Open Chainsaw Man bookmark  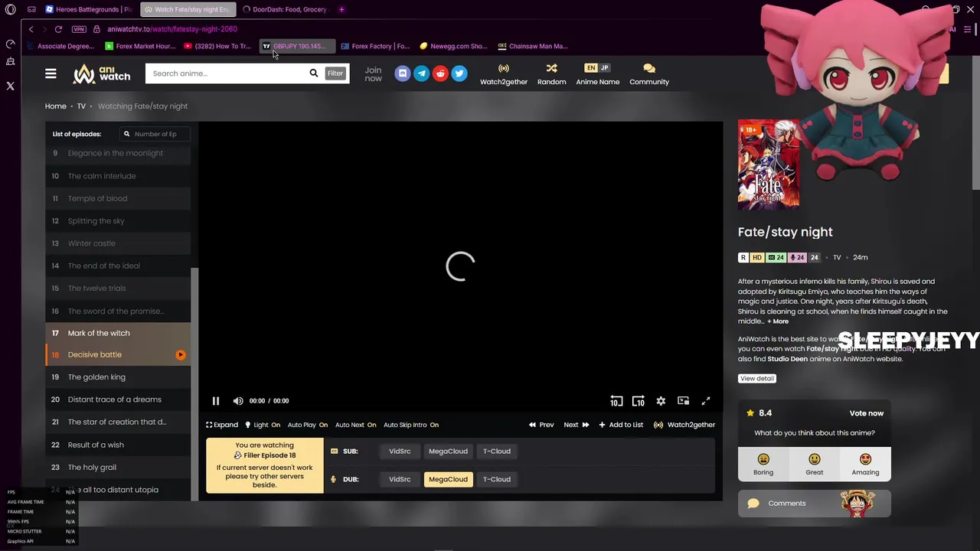533,46
